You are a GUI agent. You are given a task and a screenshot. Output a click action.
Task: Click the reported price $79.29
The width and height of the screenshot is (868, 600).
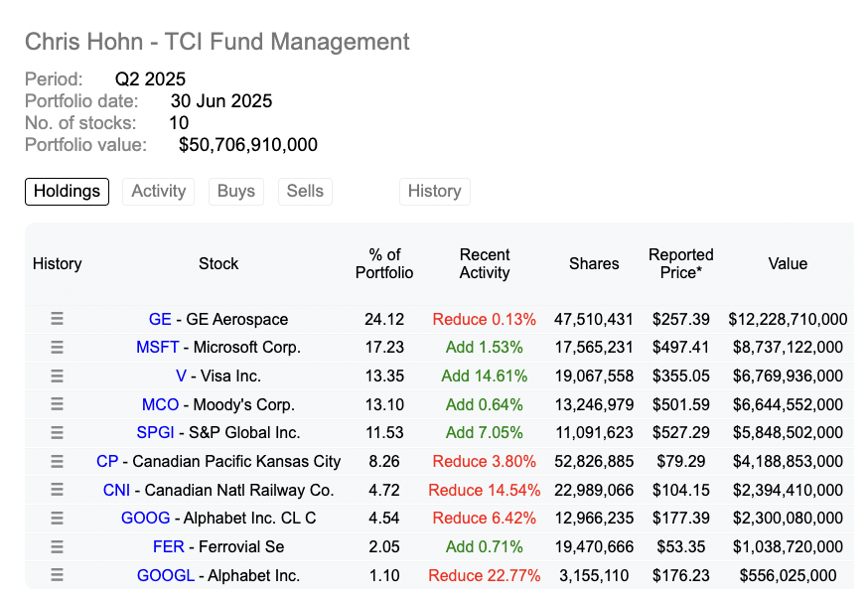681,462
